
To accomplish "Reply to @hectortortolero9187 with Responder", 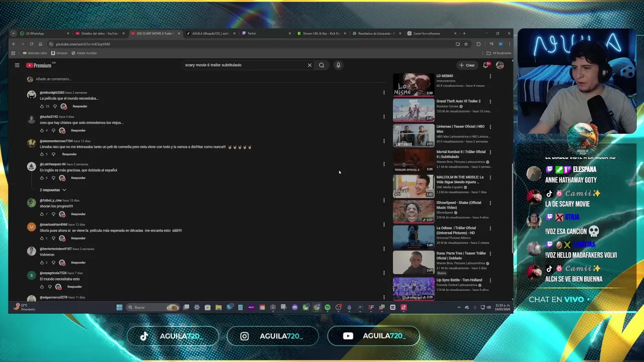I will [78, 262].
